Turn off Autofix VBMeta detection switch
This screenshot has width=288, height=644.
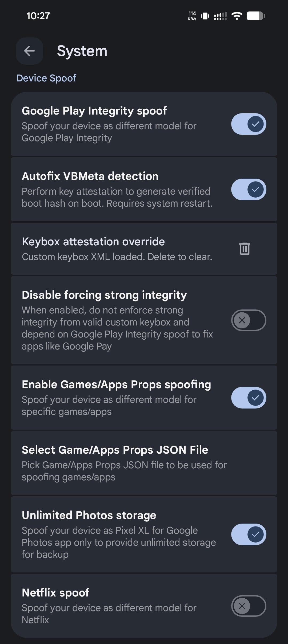(x=249, y=190)
